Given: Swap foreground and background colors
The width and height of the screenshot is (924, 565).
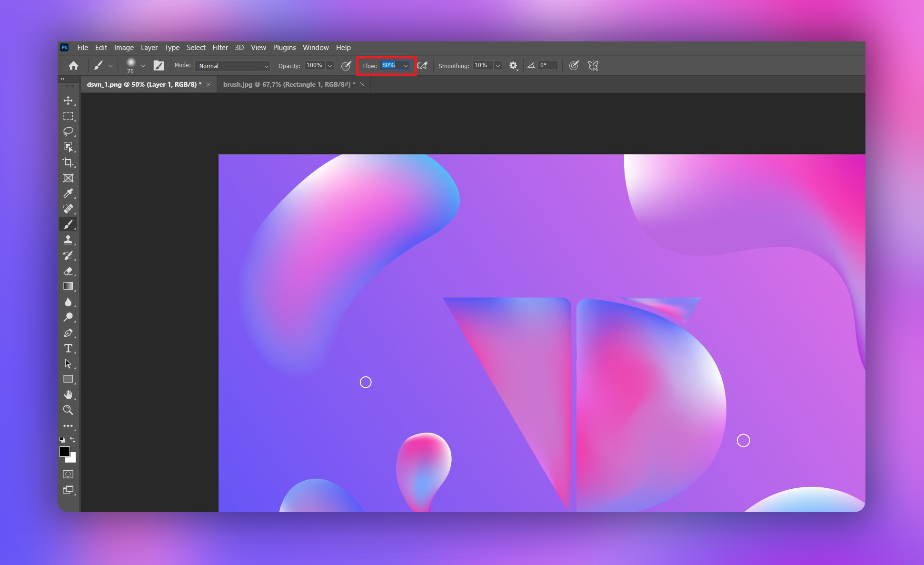Looking at the screenshot, I should tap(73, 439).
